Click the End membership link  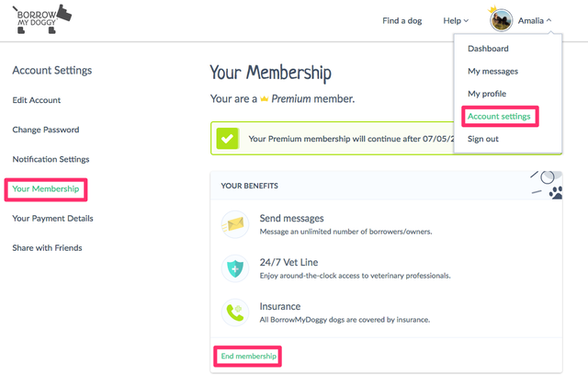coord(245,356)
